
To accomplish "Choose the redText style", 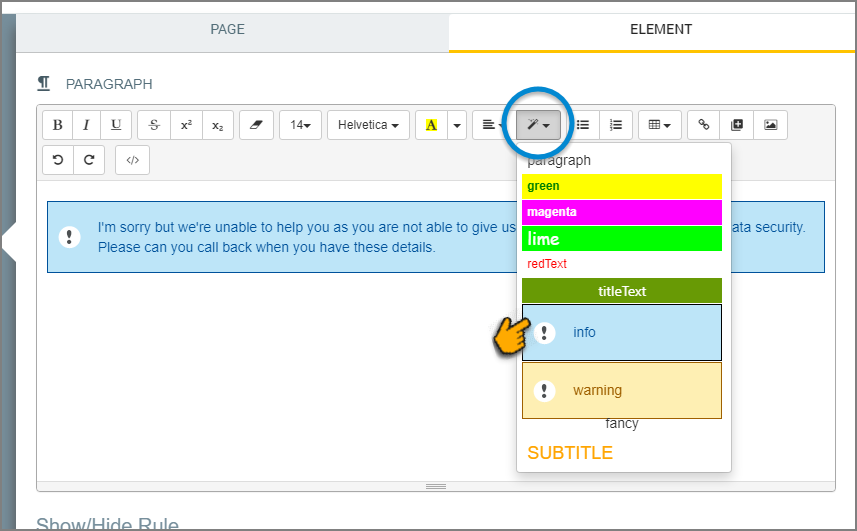I will [x=622, y=264].
